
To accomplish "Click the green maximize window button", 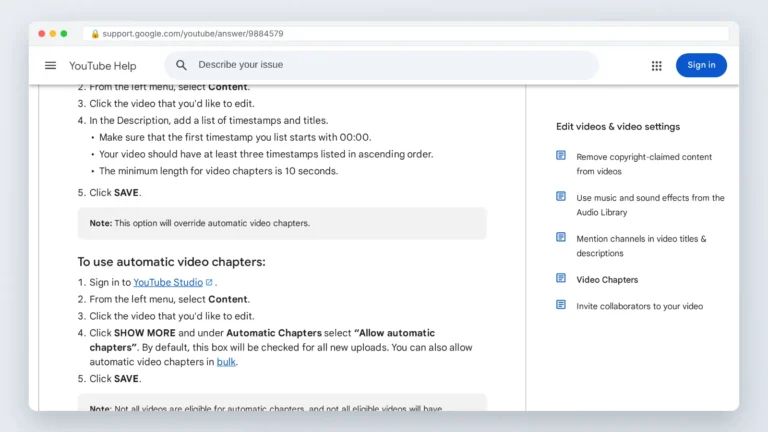I will click(x=64, y=34).
